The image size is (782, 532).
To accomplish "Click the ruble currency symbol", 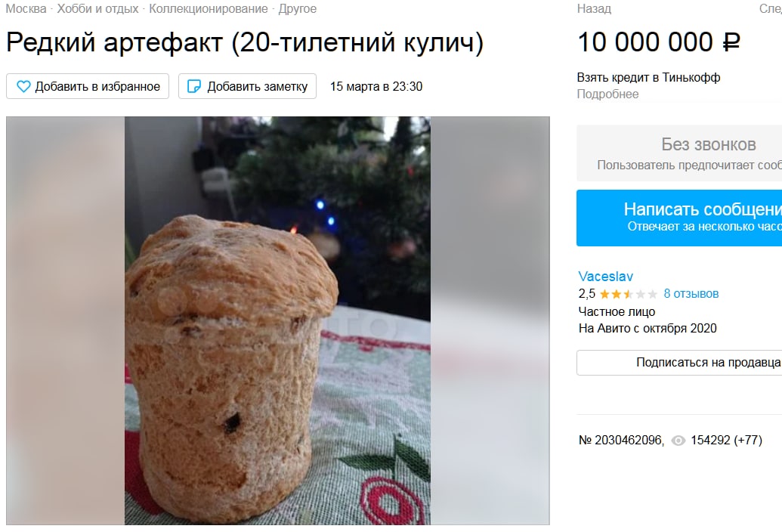I will point(731,42).
